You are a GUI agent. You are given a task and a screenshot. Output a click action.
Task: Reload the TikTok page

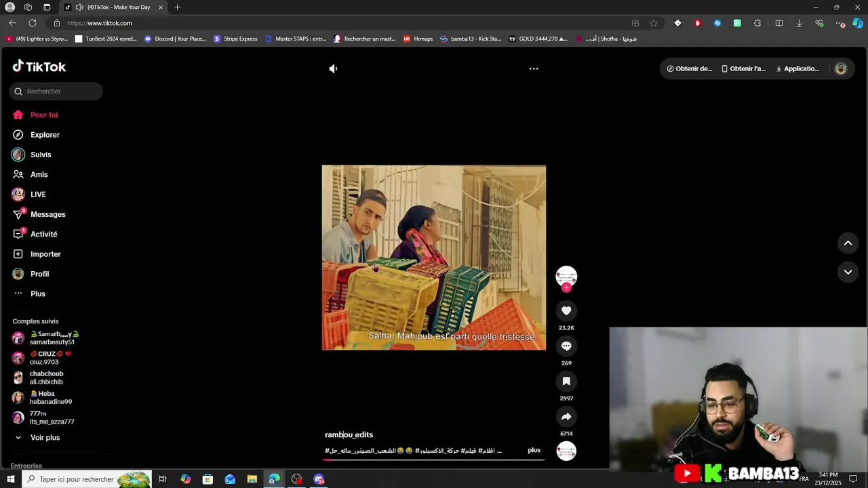tap(32, 23)
